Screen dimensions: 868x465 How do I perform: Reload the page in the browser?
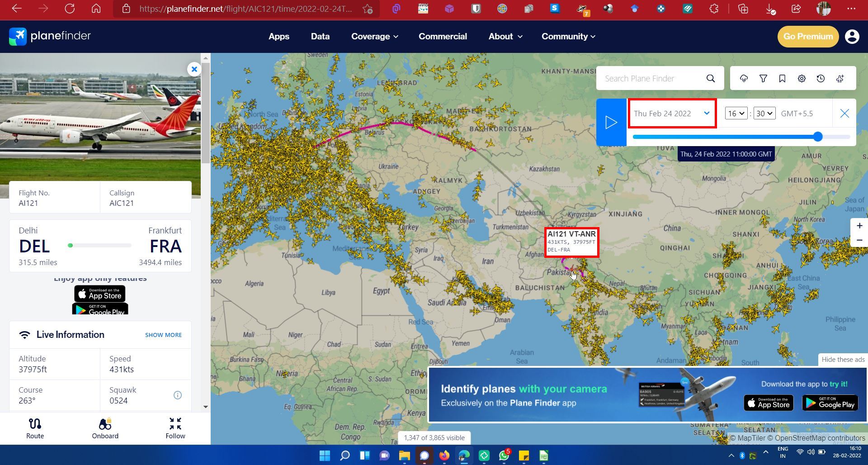click(70, 9)
